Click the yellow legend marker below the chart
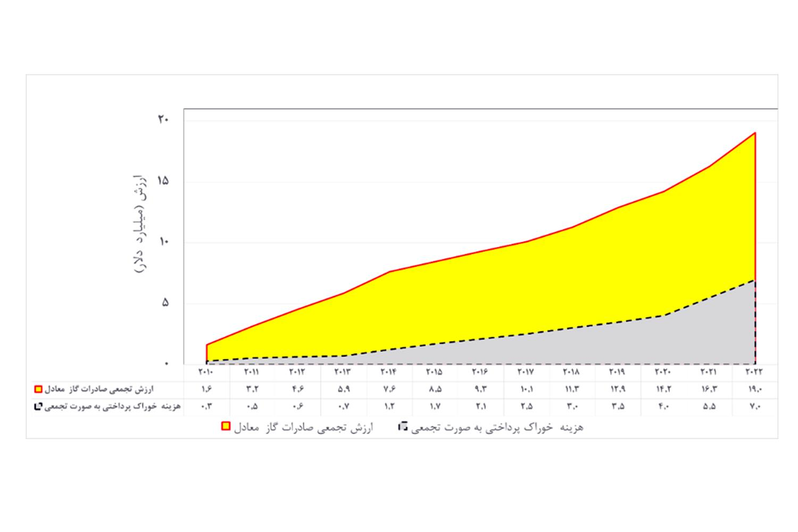Image resolution: width=798 pixels, height=532 pixels. click(226, 426)
